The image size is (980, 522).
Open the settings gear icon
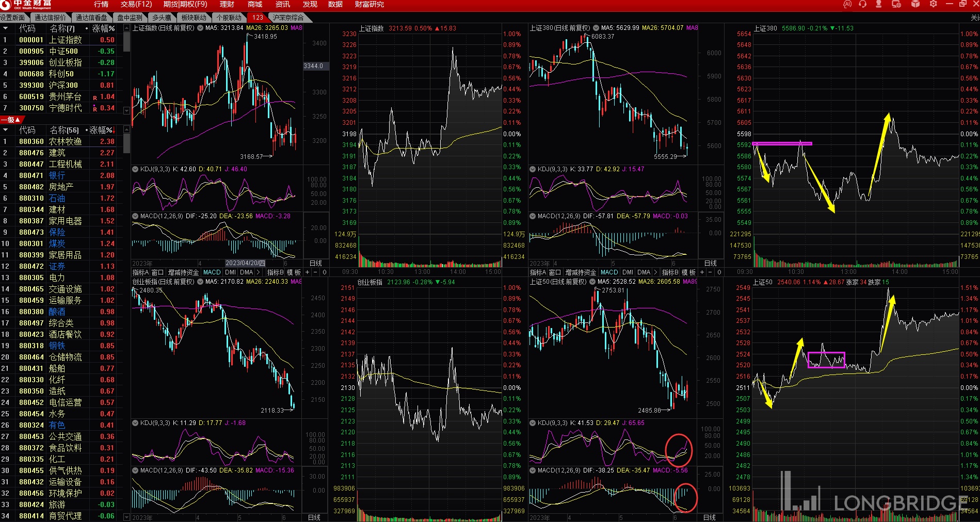(933, 4)
